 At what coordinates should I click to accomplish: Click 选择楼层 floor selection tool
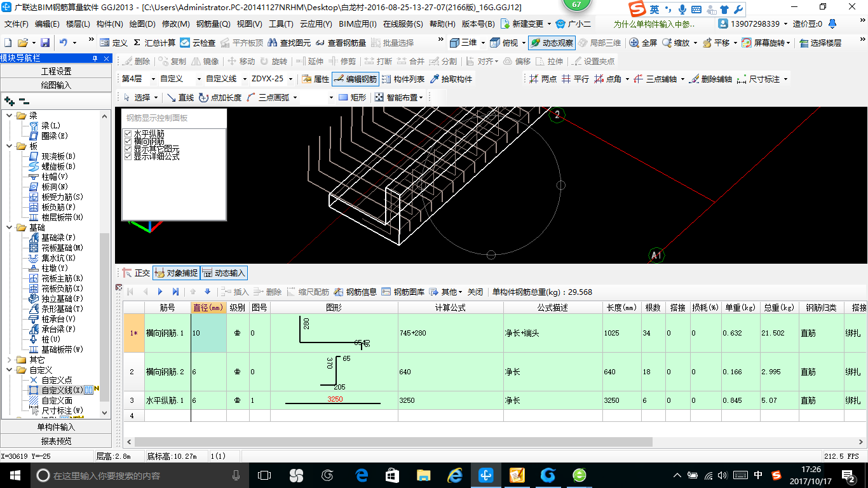[x=820, y=43]
